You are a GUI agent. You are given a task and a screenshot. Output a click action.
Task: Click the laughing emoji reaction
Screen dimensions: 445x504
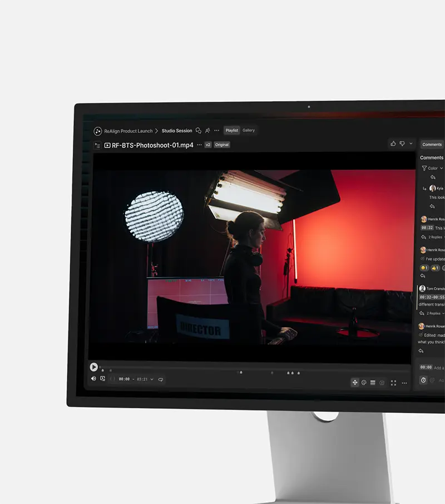pyautogui.click(x=424, y=268)
